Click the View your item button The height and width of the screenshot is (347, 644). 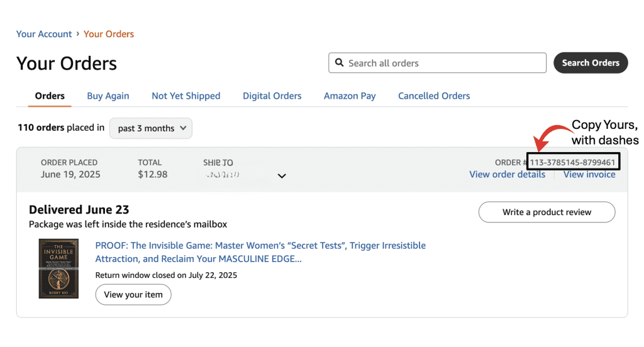click(133, 294)
